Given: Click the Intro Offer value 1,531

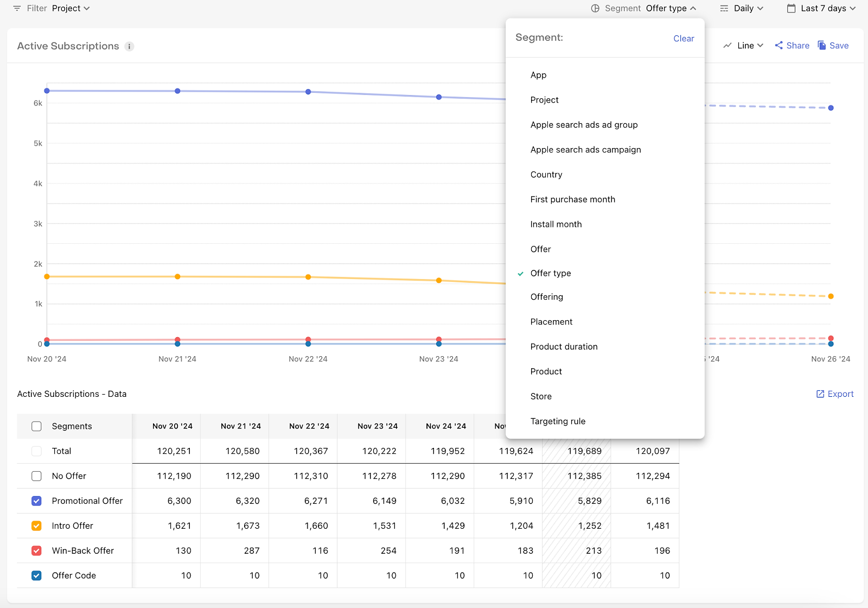Looking at the screenshot, I should click(x=384, y=526).
